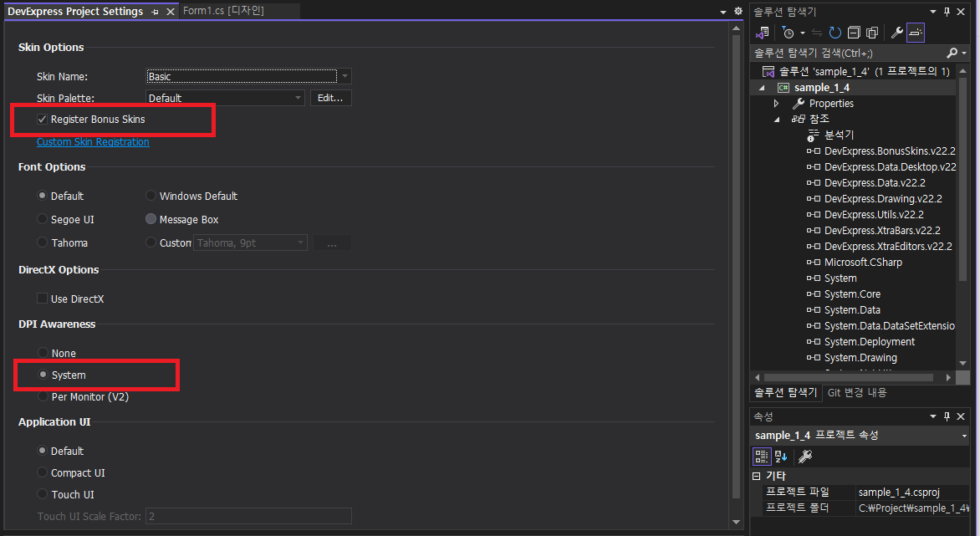The width and height of the screenshot is (980, 536).
Task: Select the 분석기 analyzers item
Action: pos(839,135)
